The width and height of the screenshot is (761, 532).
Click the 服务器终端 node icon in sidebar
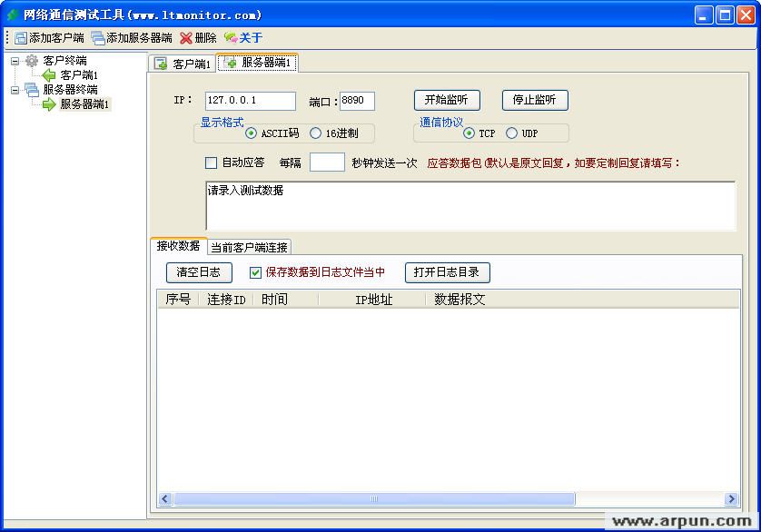coord(34,89)
